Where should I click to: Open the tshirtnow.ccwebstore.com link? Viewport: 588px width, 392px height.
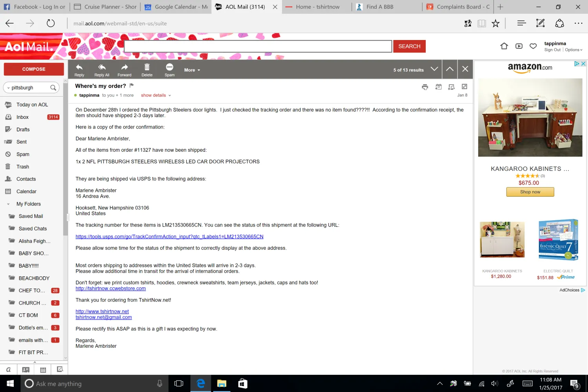pos(111,289)
